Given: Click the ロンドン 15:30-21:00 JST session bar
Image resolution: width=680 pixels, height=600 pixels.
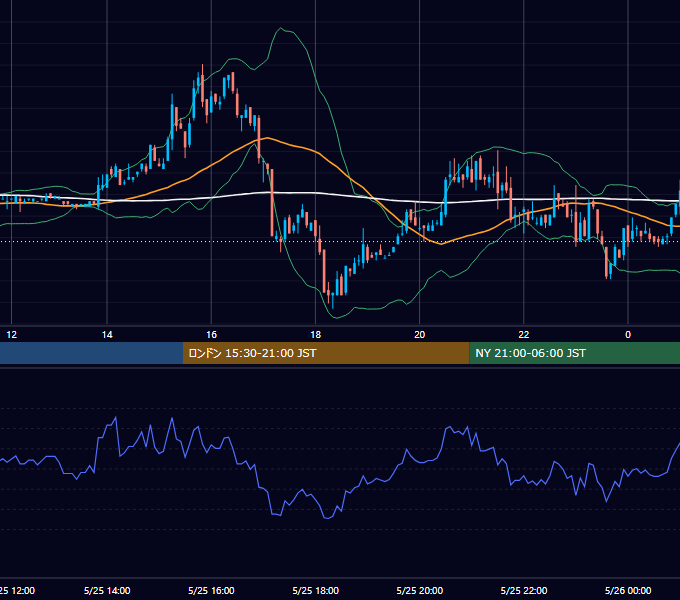Looking at the screenshot, I should coord(326,353).
